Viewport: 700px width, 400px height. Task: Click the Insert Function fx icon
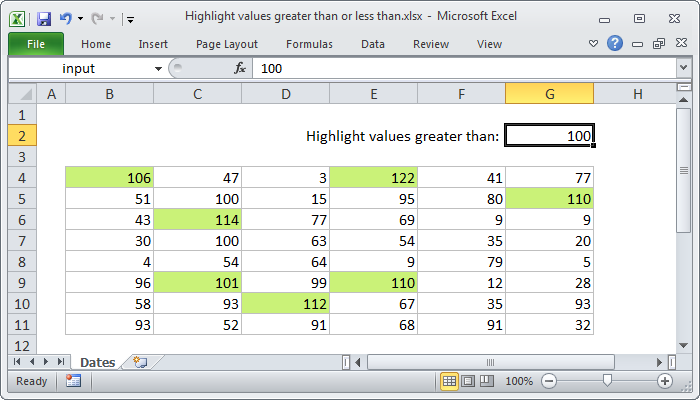click(240, 68)
